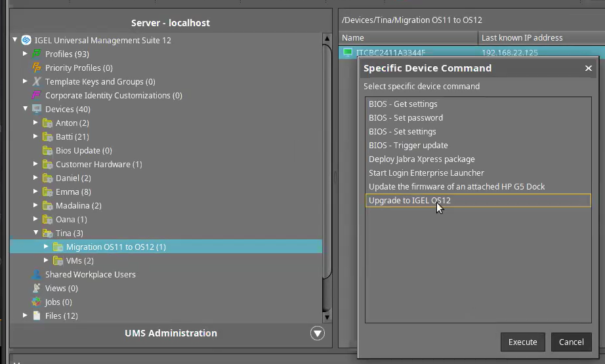Open UMS Administration with the round arrow button
The image size is (605, 364).
coord(318,333)
